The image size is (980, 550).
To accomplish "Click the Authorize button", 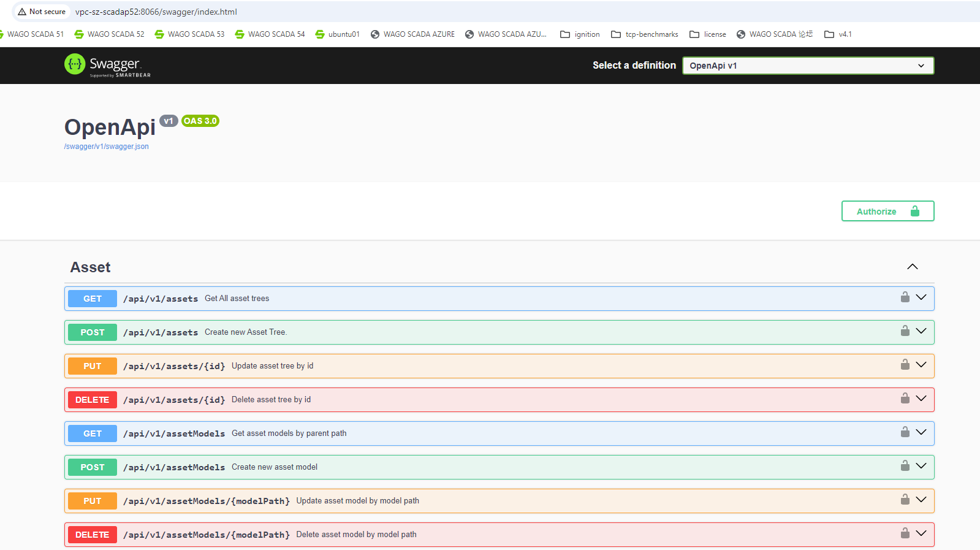I will click(887, 211).
